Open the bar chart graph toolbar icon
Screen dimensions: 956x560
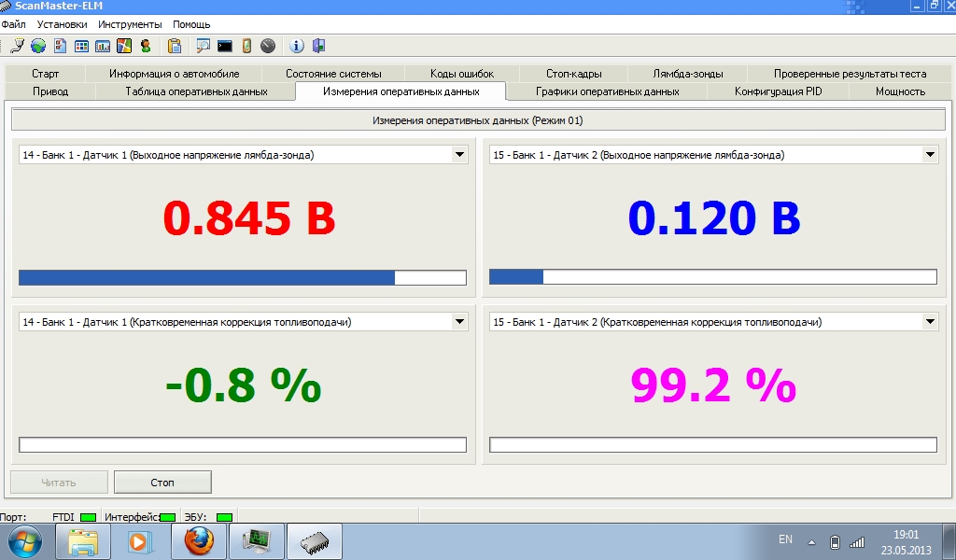click(x=103, y=45)
